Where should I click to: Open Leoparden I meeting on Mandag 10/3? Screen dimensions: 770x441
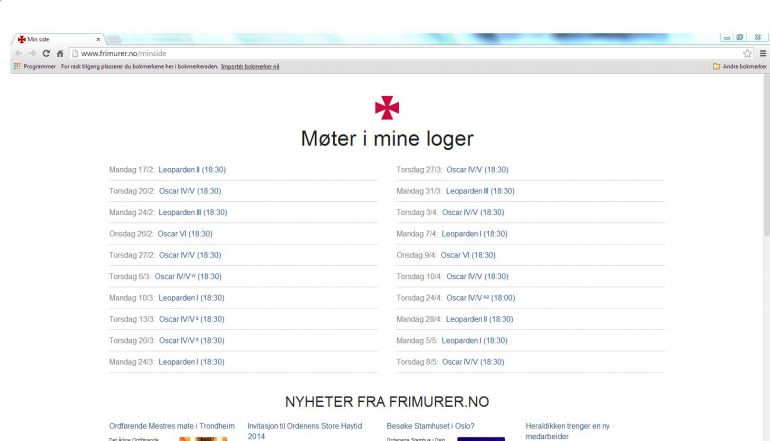[x=192, y=298]
